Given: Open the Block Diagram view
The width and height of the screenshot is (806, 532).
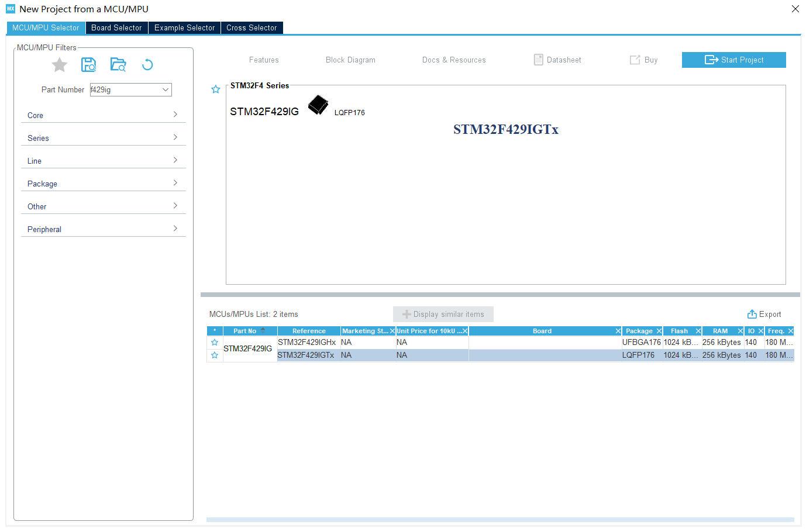Looking at the screenshot, I should pyautogui.click(x=350, y=60).
